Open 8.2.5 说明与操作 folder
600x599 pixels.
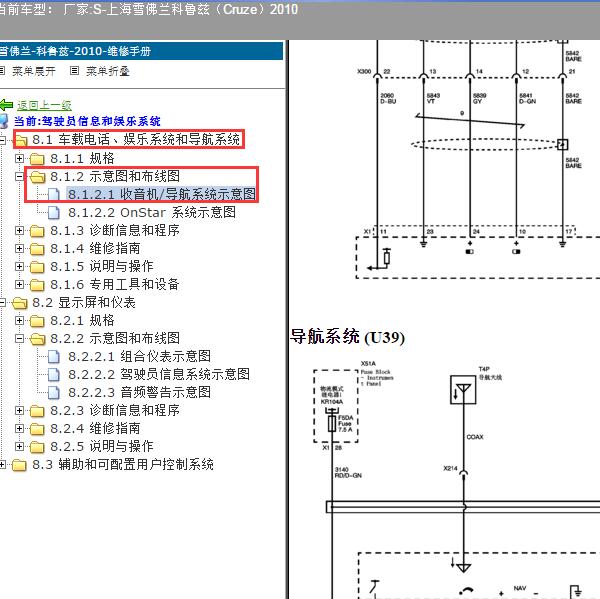(102, 446)
